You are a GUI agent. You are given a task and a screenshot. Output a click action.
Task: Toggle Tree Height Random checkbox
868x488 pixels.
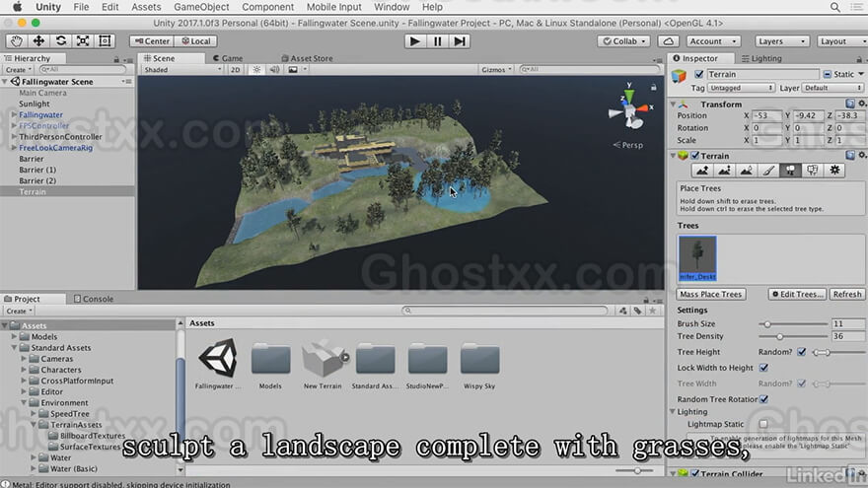801,352
